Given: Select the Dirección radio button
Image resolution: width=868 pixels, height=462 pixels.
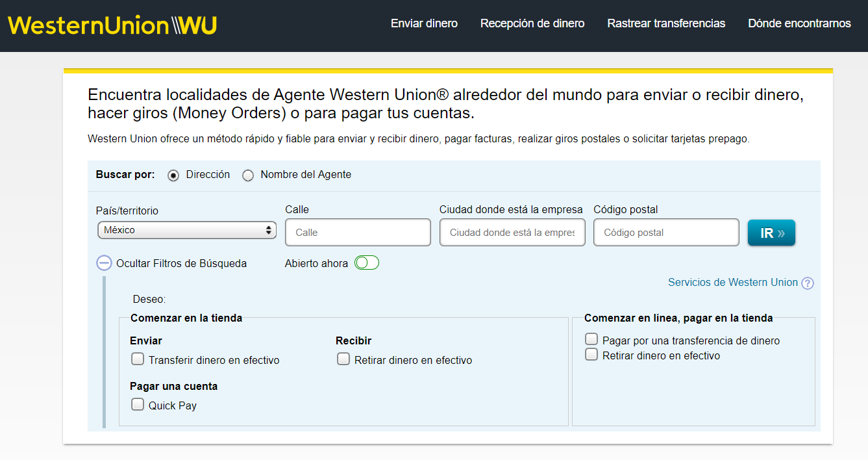Looking at the screenshot, I should click(x=173, y=175).
